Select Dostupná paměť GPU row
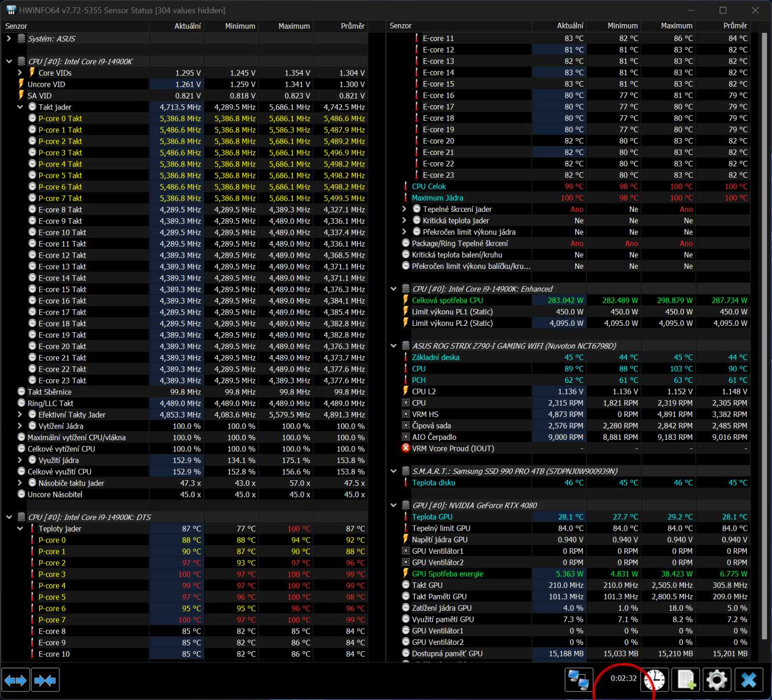 point(568,654)
